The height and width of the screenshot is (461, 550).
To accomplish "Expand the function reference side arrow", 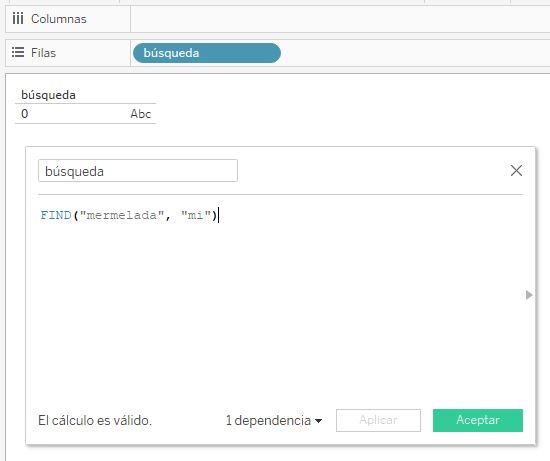I will [x=529, y=295].
